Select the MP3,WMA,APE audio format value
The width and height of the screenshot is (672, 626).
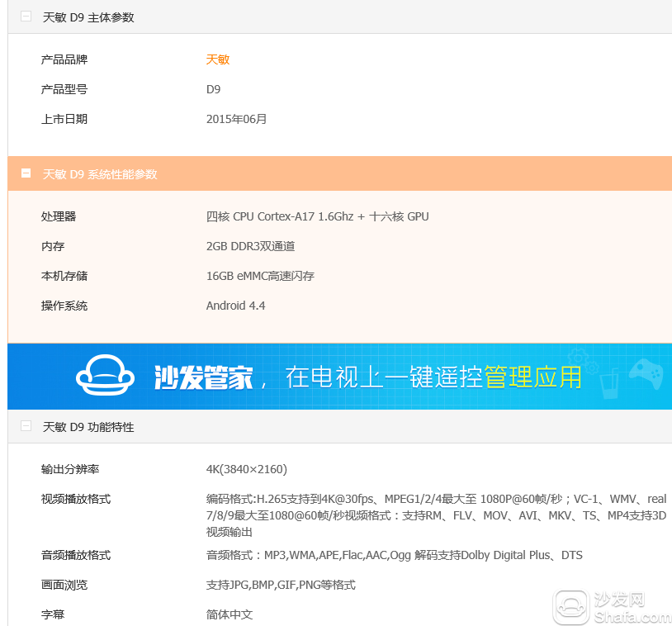395,555
